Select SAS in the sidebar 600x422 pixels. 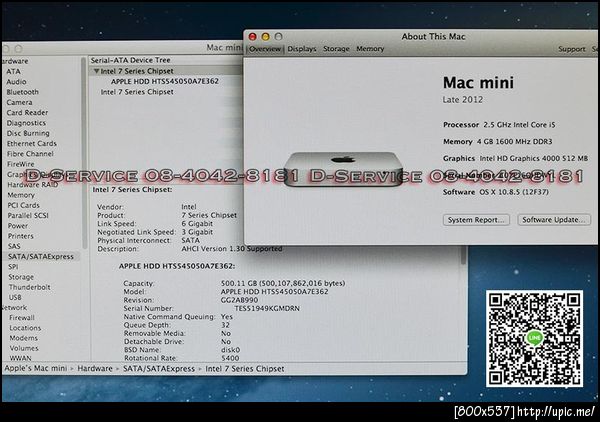click(x=14, y=246)
